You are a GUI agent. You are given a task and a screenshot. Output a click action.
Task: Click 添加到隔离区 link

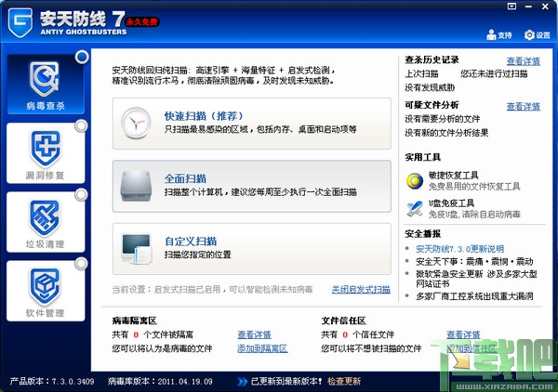click(262, 348)
